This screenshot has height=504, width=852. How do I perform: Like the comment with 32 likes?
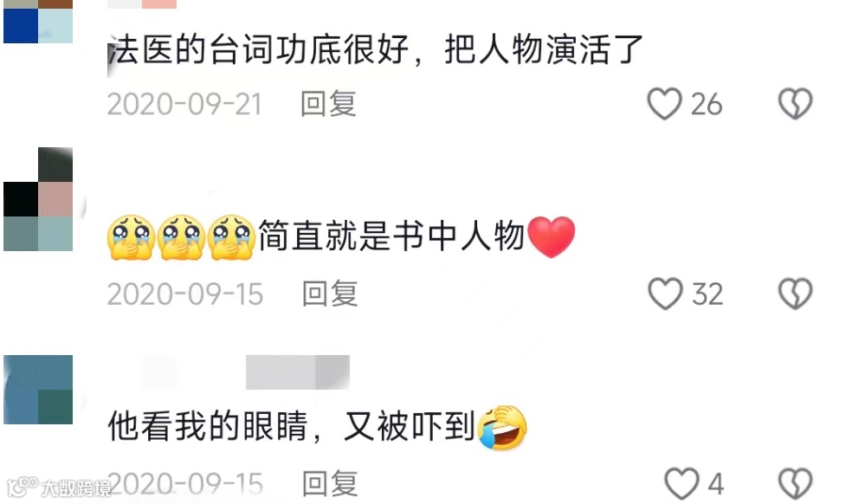tap(664, 294)
